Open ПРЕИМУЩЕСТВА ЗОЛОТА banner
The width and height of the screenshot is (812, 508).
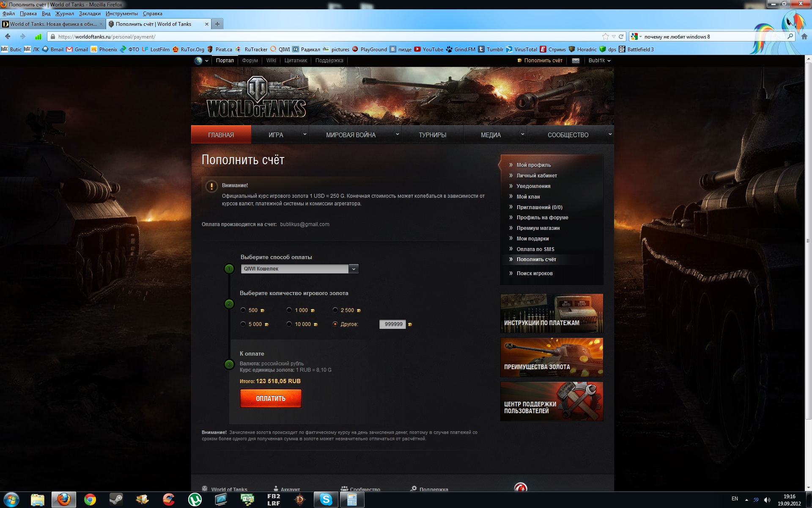[x=551, y=357]
